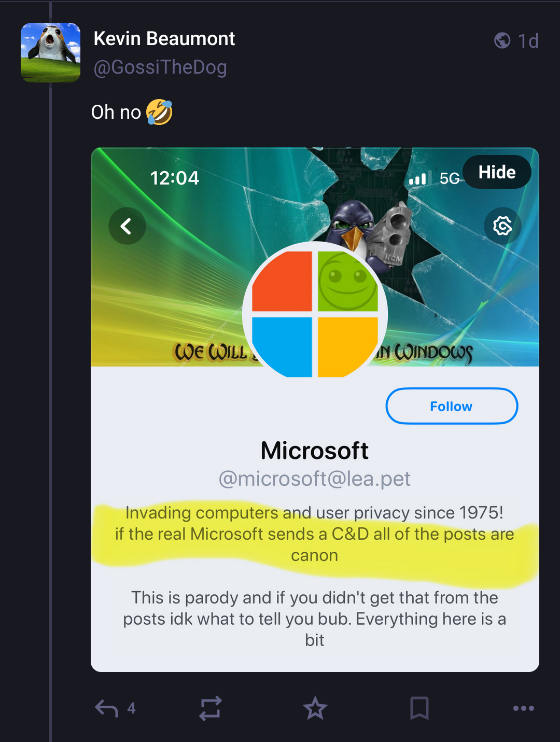The height and width of the screenshot is (742, 560).
Task: Click the Follow button for Microsoft
Action: 452,406
